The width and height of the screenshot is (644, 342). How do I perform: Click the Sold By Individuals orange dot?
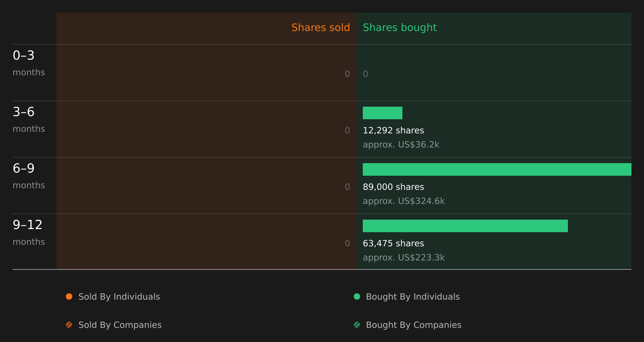pyautogui.click(x=69, y=297)
